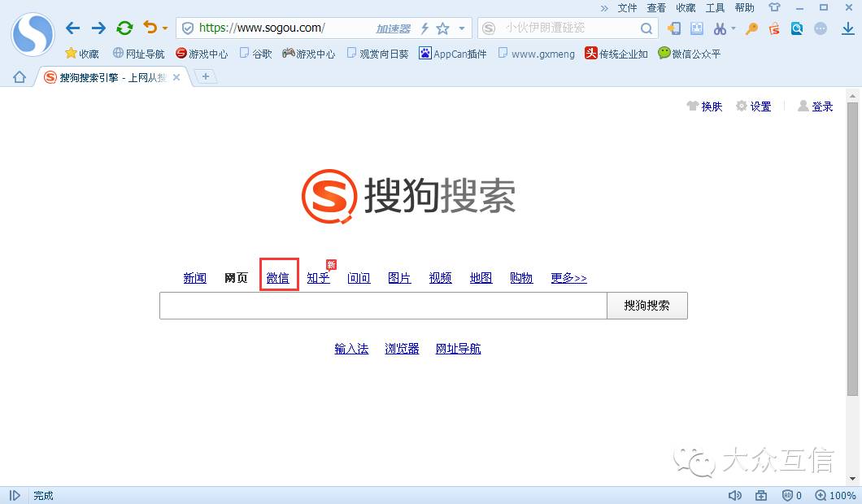862x504 pixels.
Task: Select the 问问 search category
Action: tap(359, 277)
